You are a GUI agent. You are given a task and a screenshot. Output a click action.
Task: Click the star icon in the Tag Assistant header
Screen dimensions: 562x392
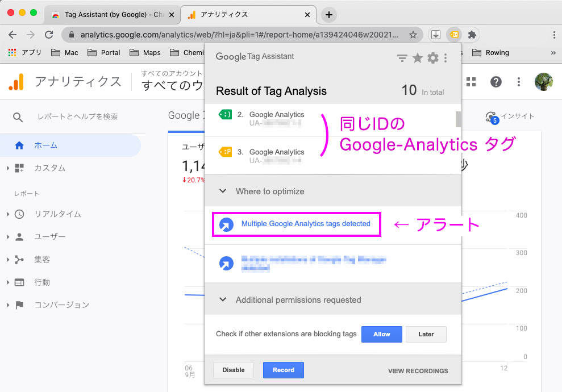click(418, 58)
